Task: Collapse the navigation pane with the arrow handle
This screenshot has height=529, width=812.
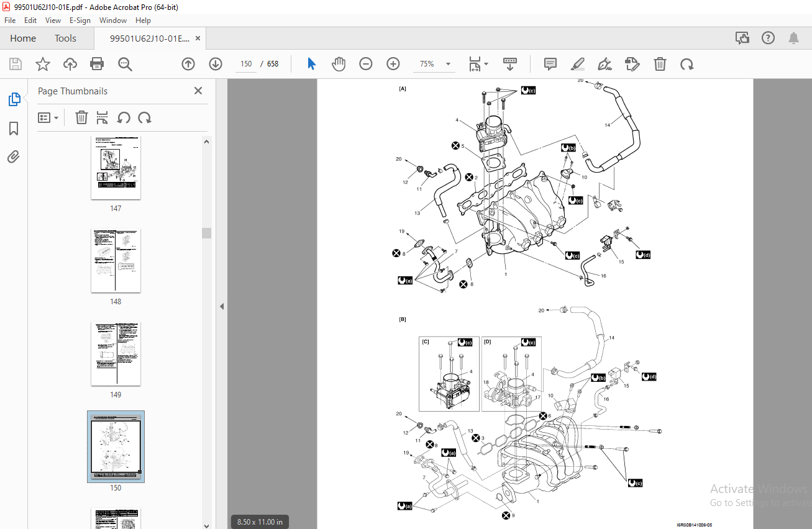Action: 222,306
